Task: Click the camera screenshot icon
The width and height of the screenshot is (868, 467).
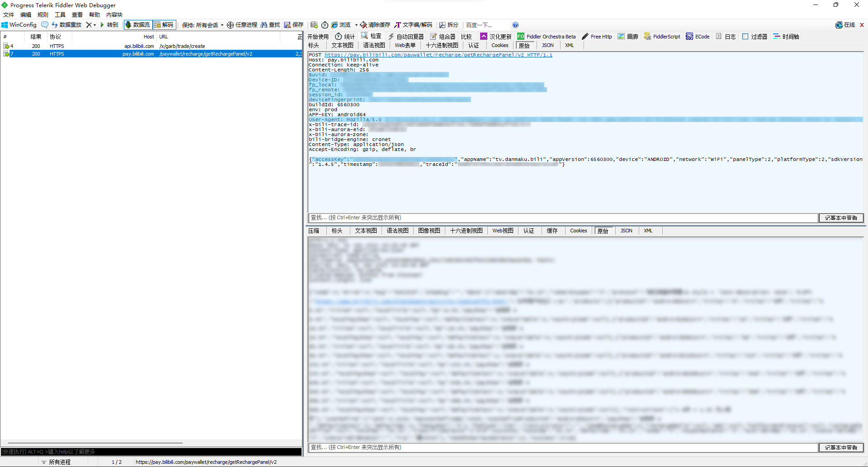Action: 314,25
